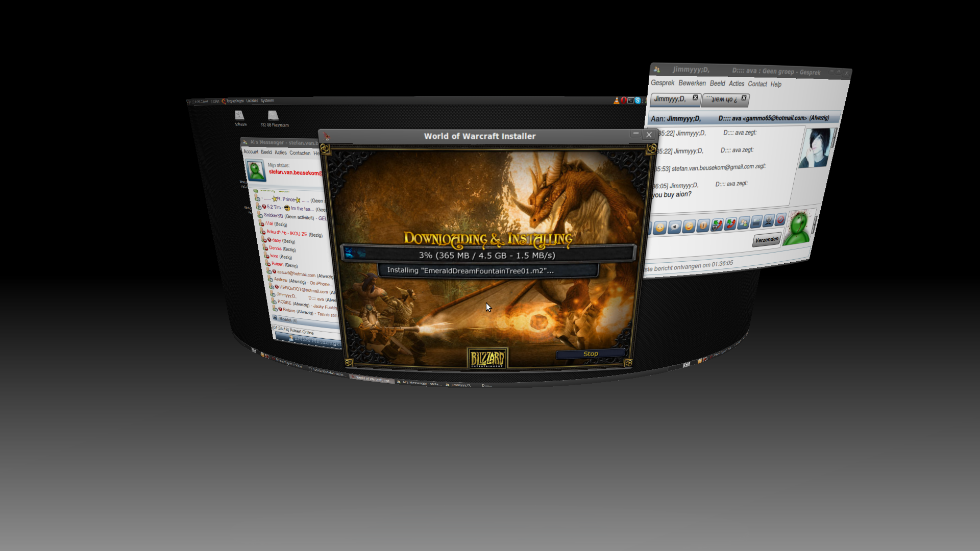Open the Systeem menu in the top panel
This screenshot has width=980, height=551.
click(x=267, y=101)
